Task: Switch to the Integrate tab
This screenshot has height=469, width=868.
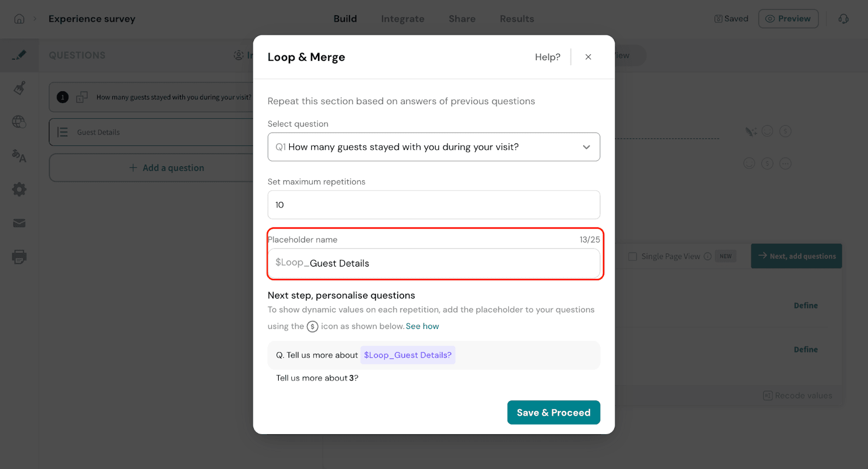Action: pos(403,19)
